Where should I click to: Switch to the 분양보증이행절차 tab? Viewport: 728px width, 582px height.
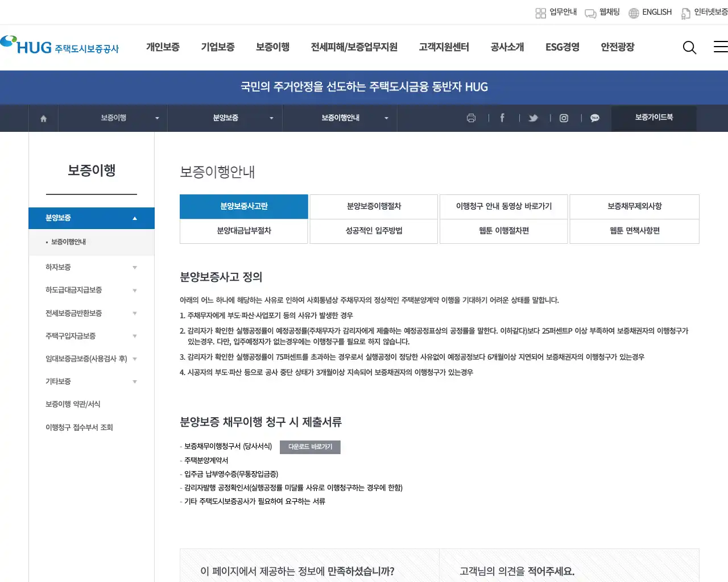(373, 206)
